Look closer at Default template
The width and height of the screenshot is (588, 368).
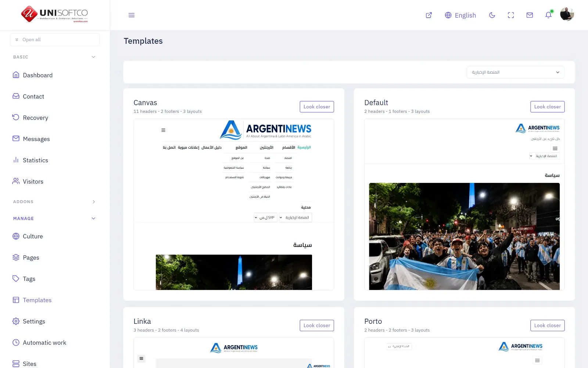pyautogui.click(x=548, y=107)
